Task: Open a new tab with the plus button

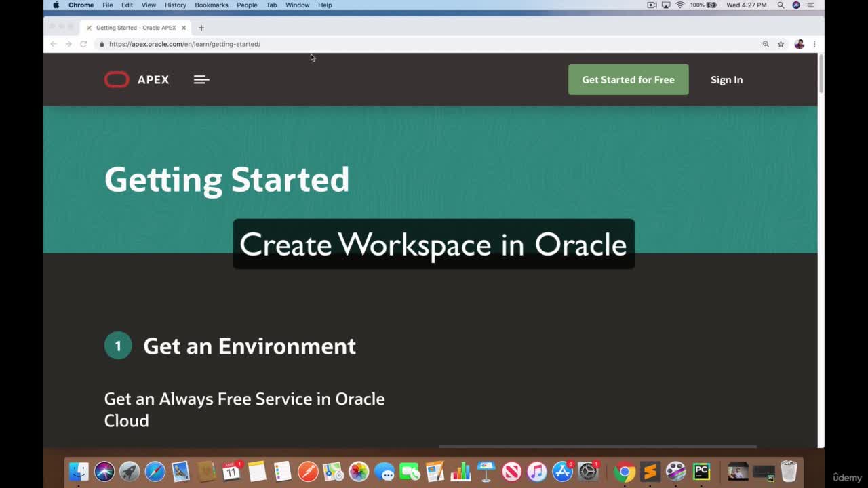Action: [x=201, y=28]
